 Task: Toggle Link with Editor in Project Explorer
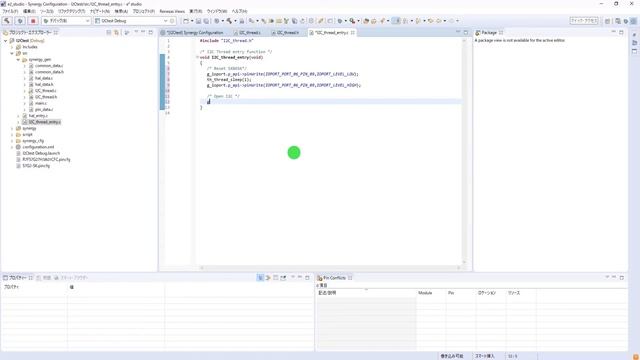point(116,32)
